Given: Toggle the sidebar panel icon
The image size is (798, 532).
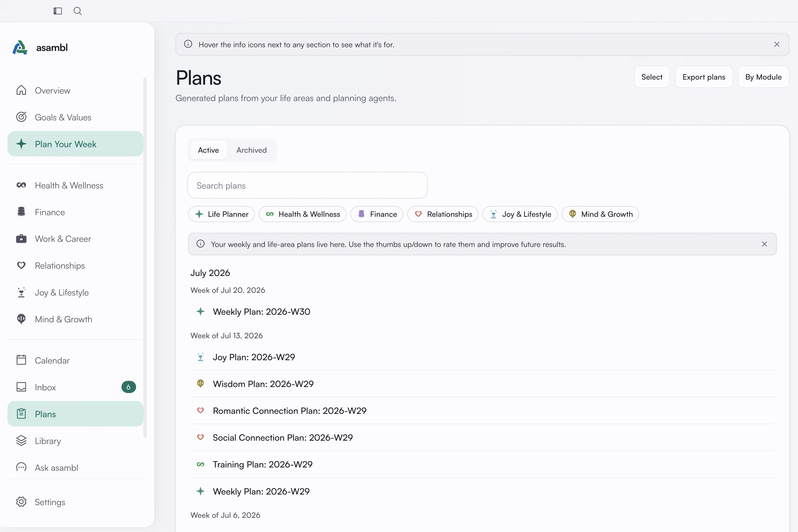Looking at the screenshot, I should coord(58,11).
